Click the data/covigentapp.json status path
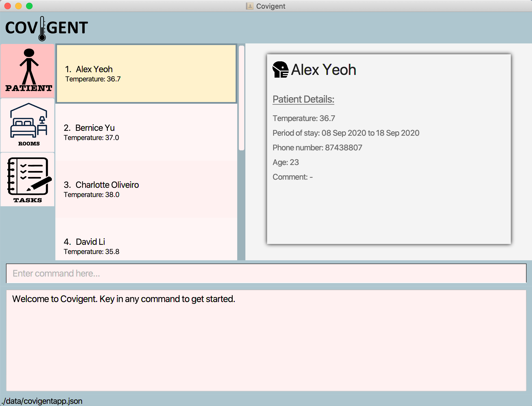 pyautogui.click(x=42, y=401)
